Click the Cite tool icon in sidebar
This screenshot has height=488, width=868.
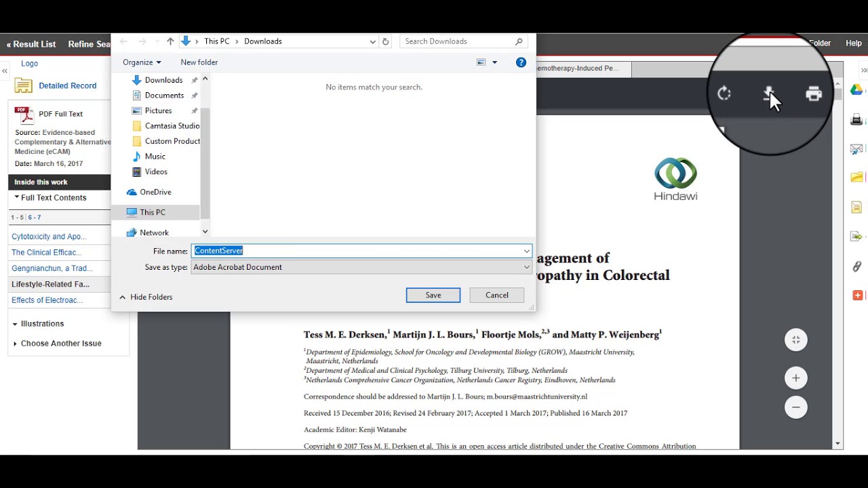856,207
